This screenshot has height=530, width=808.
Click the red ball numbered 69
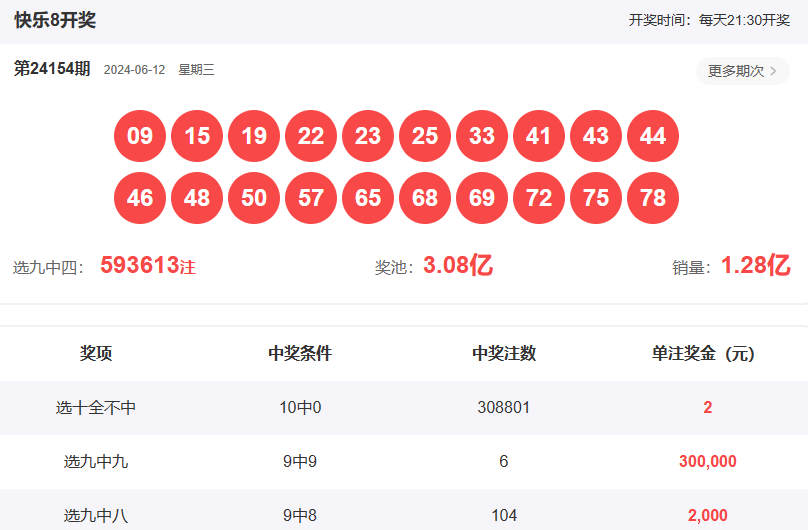482,198
